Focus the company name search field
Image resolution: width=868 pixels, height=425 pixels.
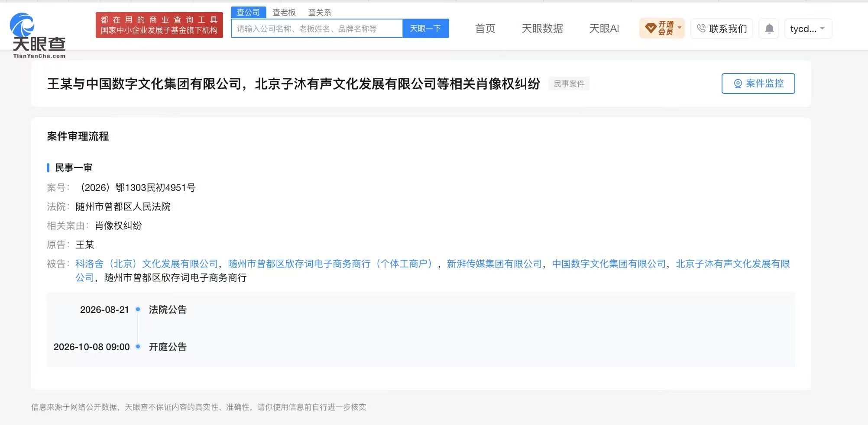click(x=317, y=29)
